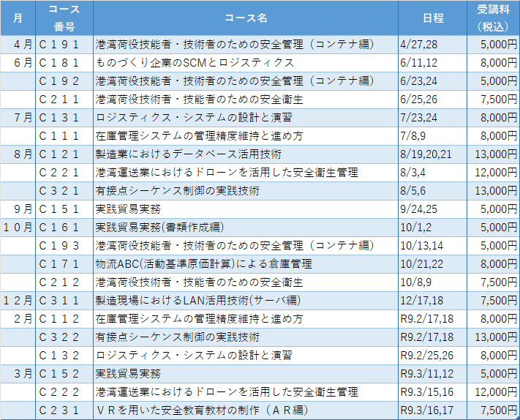This screenshot has height=420, width=520.
Task: Click the 受講料(税込) header cell
Action: coord(492,18)
